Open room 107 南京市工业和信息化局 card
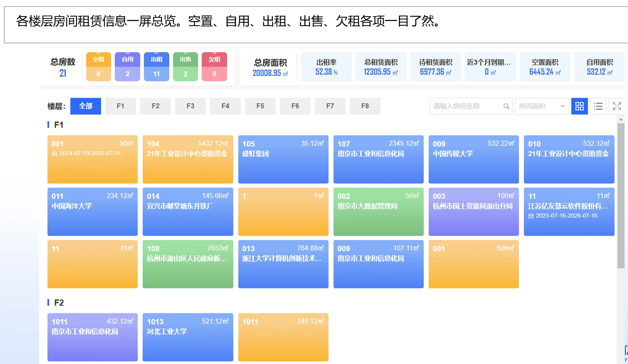 point(378,159)
